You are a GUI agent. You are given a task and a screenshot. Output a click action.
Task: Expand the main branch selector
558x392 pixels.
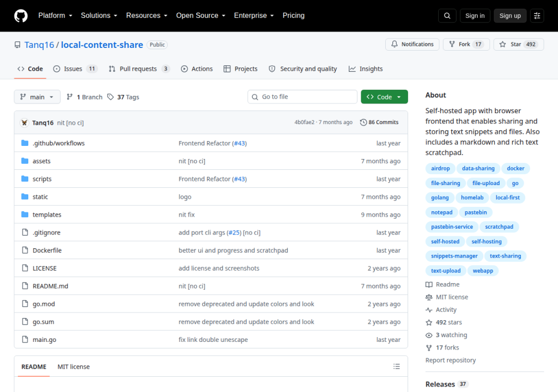pos(37,97)
